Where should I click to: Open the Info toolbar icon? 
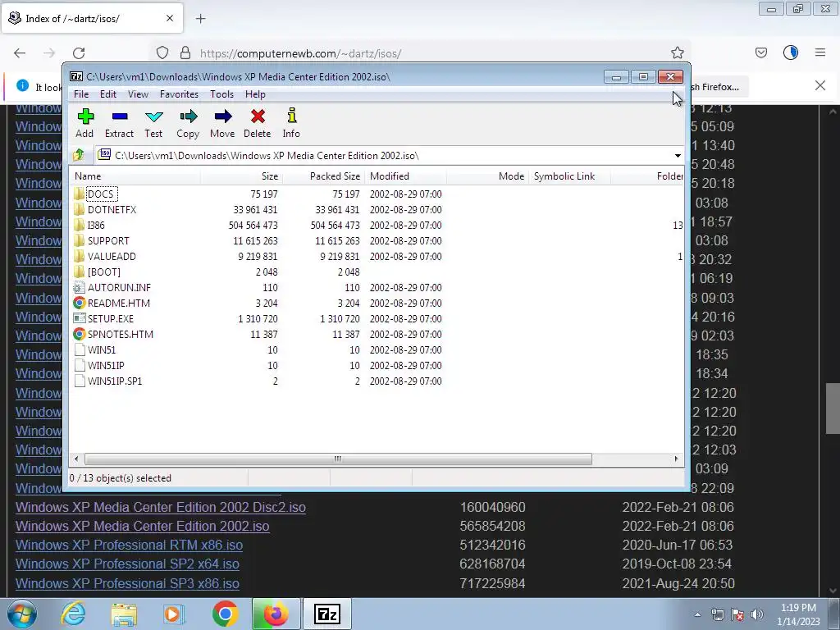(291, 123)
